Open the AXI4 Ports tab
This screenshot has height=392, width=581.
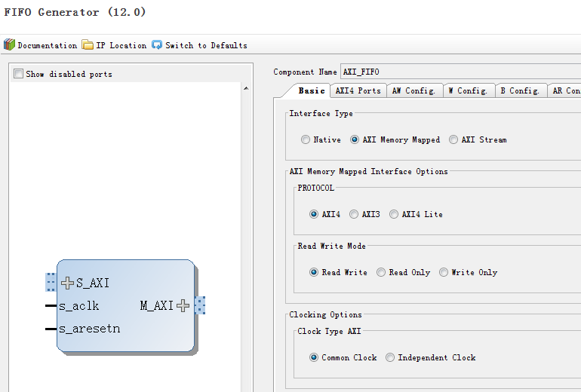click(x=358, y=90)
